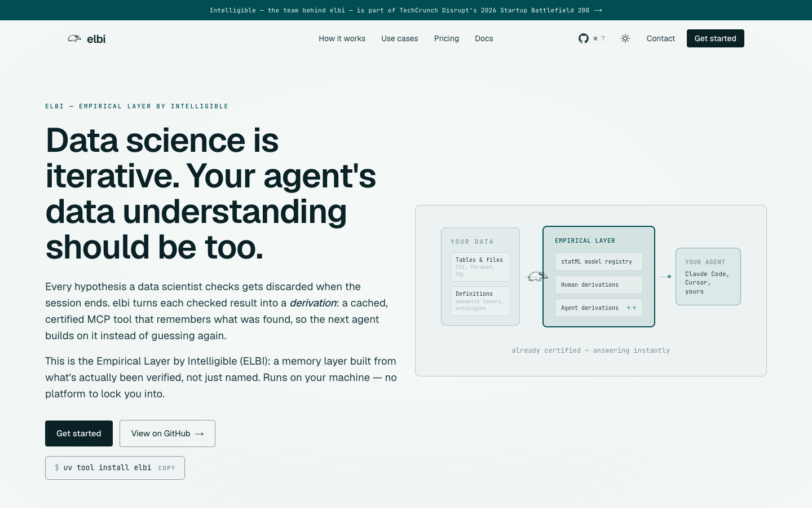This screenshot has width=812, height=508.
Task: Click the animal icon between data and layer
Action: tap(537, 277)
